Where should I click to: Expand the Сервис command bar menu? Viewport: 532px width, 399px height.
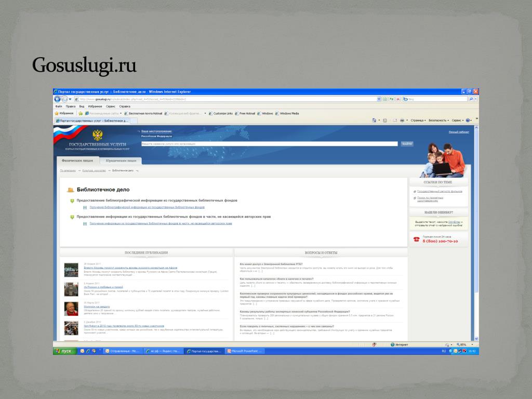[457, 120]
